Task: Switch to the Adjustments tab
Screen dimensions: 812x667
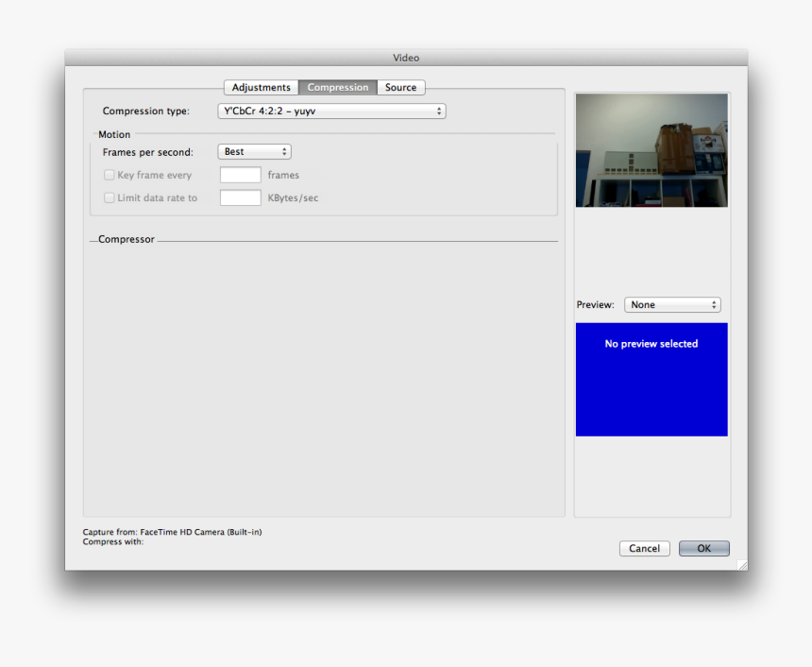Action: click(261, 87)
